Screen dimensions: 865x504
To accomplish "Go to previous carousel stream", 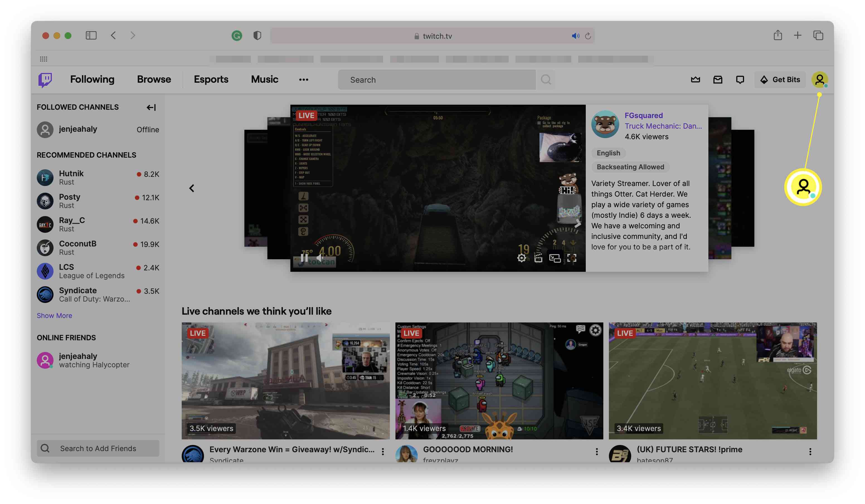I will 191,188.
